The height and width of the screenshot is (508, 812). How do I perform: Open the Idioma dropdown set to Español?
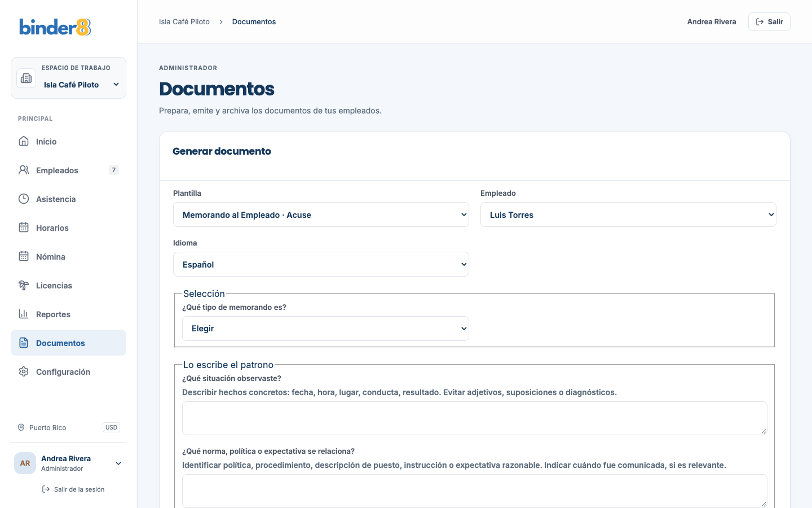tap(321, 264)
